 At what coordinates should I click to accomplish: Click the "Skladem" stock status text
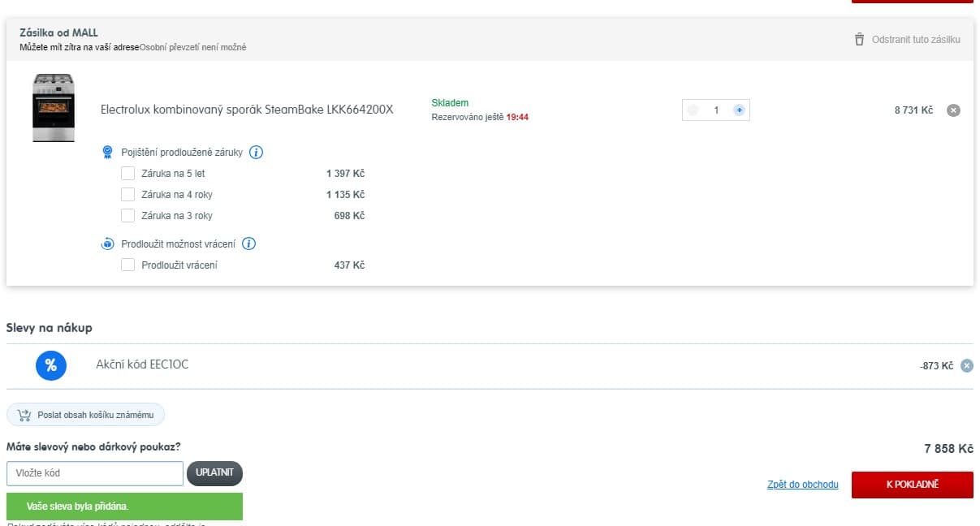(450, 103)
